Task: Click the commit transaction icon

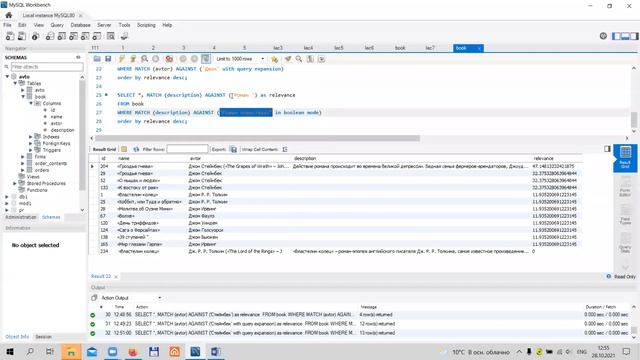Action: (x=183, y=59)
